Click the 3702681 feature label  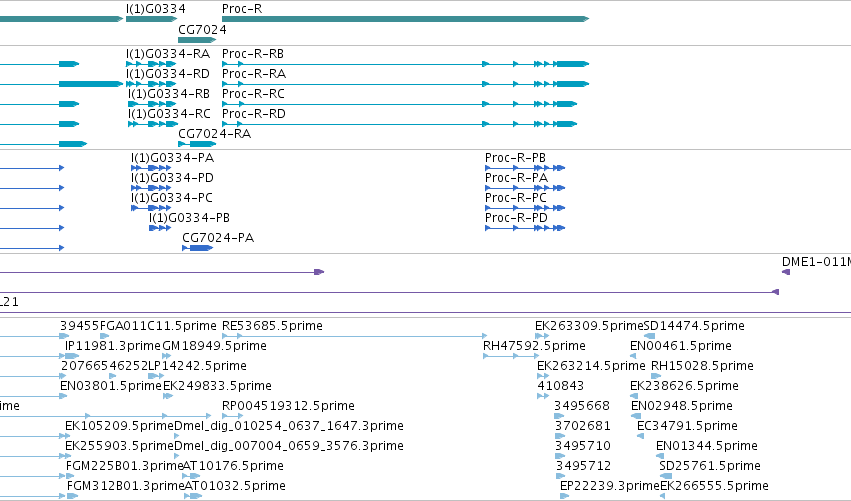click(583, 426)
